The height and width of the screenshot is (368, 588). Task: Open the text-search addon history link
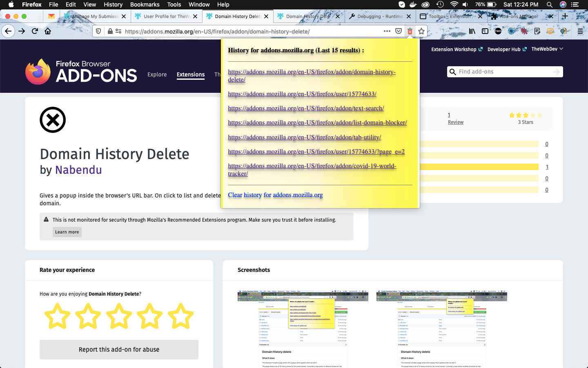[306, 108]
